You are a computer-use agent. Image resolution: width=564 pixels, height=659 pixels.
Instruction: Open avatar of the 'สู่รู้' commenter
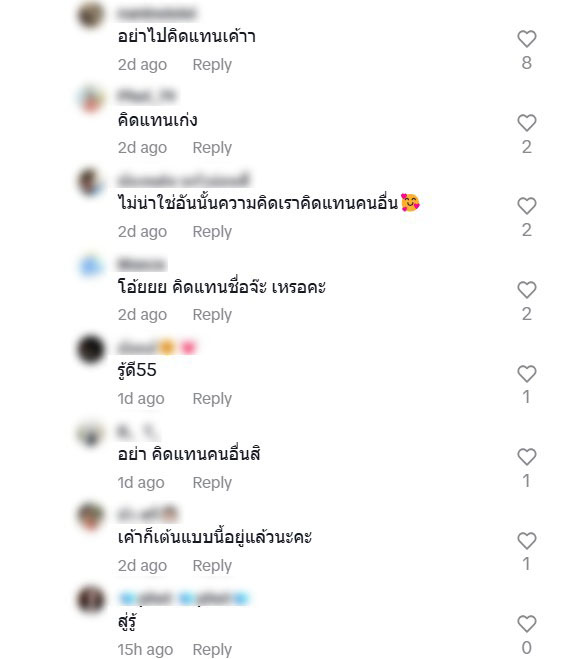(x=90, y=599)
